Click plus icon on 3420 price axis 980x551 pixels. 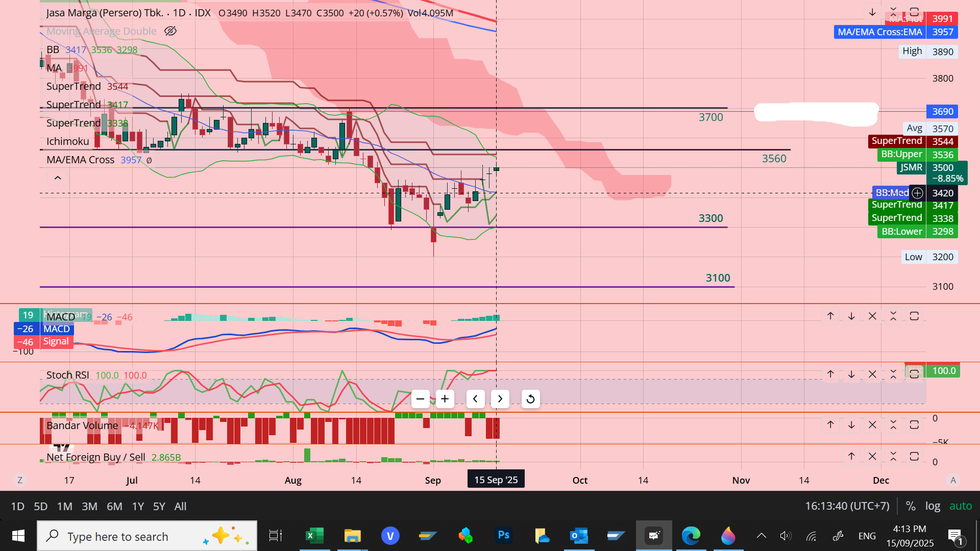(x=918, y=193)
